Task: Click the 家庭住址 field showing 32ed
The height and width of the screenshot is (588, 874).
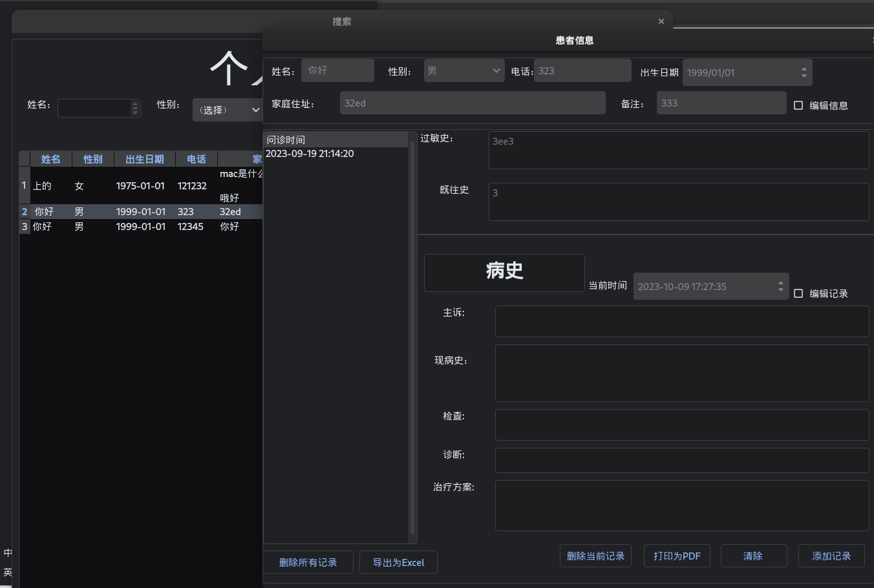Action: (x=473, y=103)
